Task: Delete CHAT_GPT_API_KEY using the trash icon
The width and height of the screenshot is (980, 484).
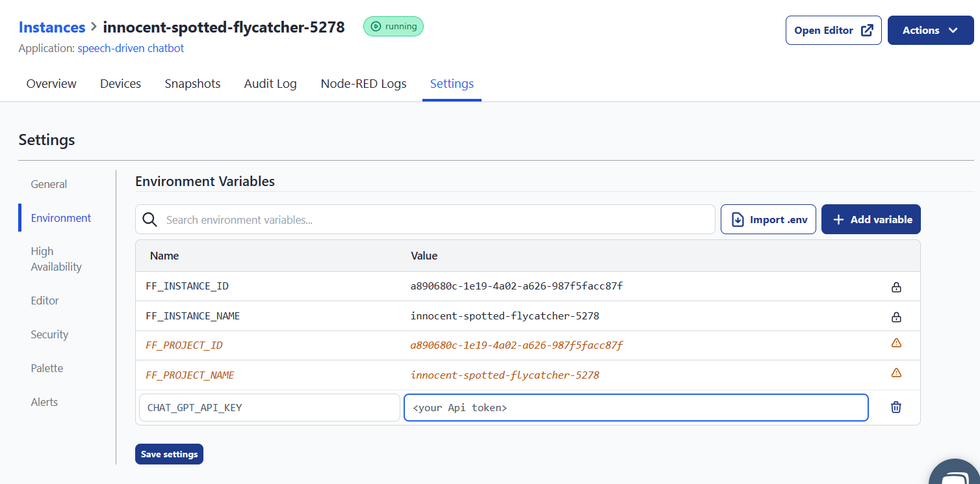Action: 896,407
